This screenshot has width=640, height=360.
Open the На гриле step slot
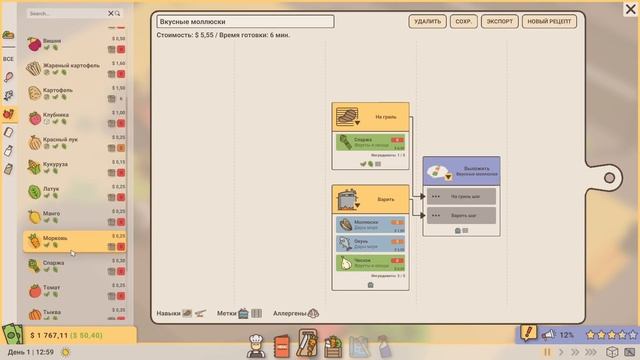tap(461, 196)
